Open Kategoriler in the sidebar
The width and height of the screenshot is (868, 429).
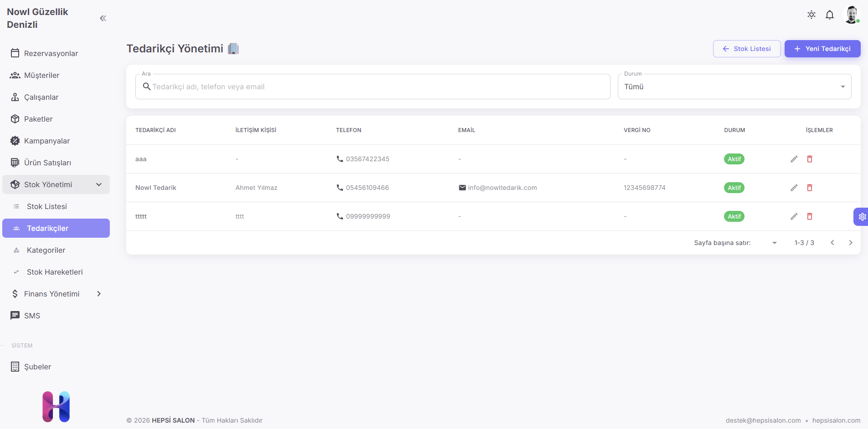click(46, 250)
